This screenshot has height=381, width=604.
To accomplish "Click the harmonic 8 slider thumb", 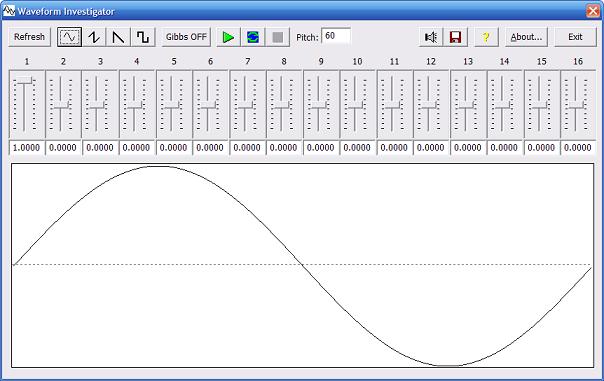I will pyautogui.click(x=282, y=105).
